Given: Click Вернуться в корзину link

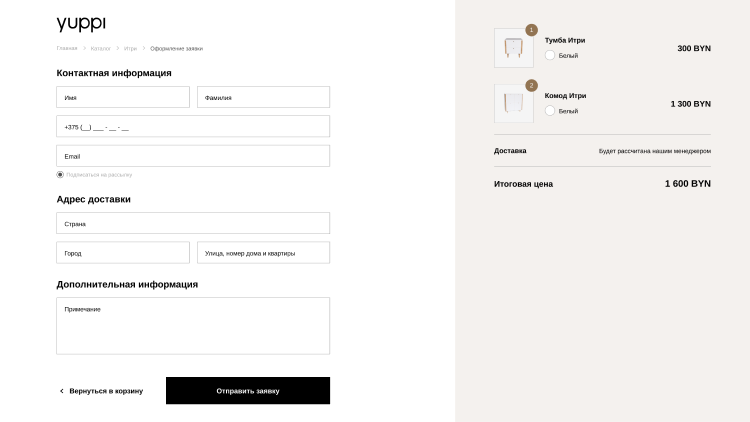Looking at the screenshot, I should pyautogui.click(x=106, y=391).
